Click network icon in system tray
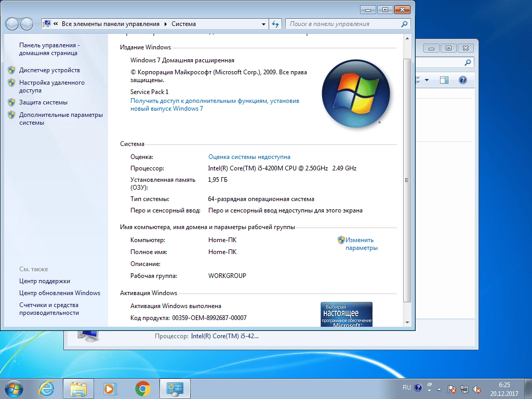The height and width of the screenshot is (399, 532). point(464,389)
